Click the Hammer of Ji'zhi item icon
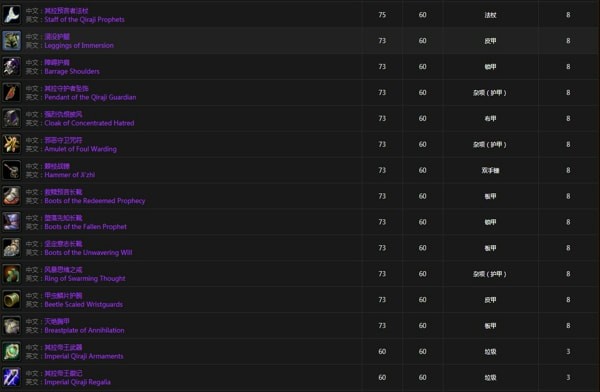Screen dimensions: 600x392 pos(11,170)
